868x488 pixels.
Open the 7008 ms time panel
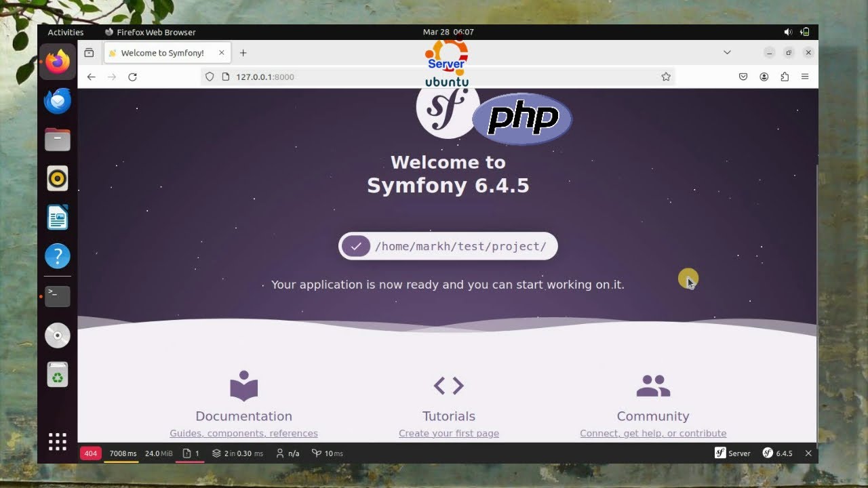point(123,453)
